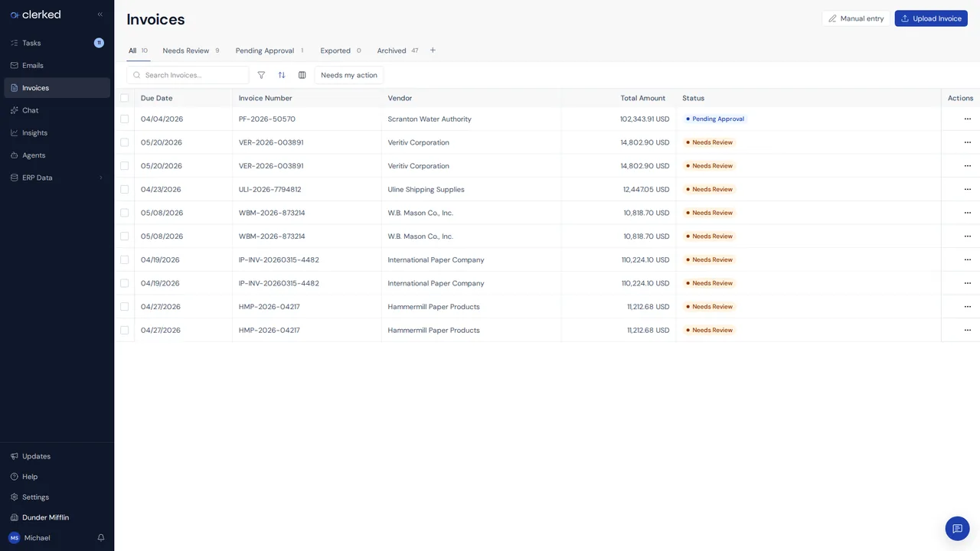Click the notification bell icon
Screen dimensions: 980x551
(100, 538)
